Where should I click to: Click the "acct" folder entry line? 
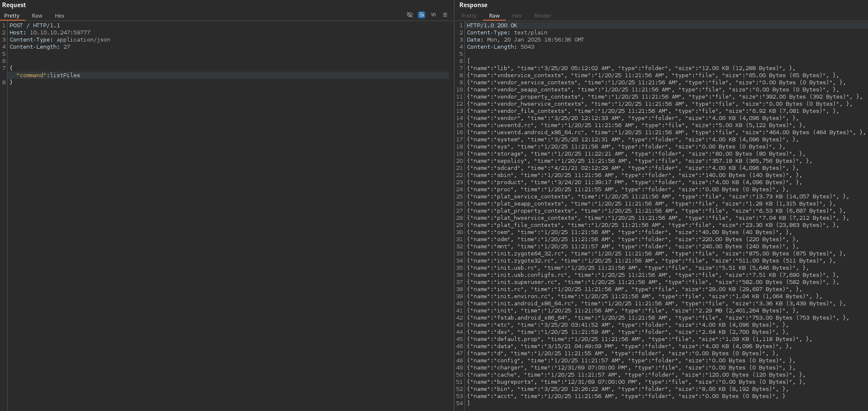626,396
